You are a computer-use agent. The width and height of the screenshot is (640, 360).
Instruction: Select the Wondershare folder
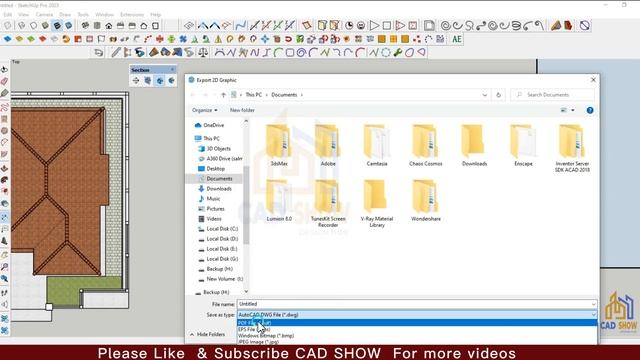pyautogui.click(x=426, y=201)
